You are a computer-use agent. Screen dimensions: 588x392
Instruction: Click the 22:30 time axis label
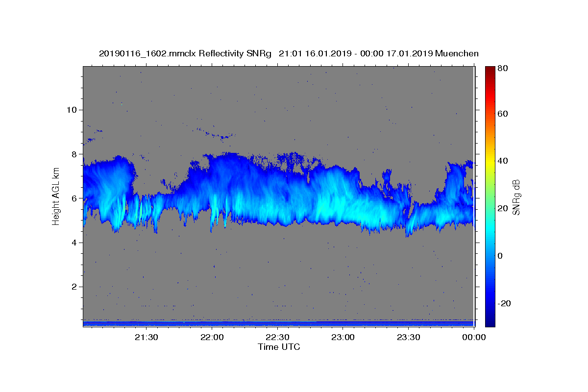coord(277,337)
